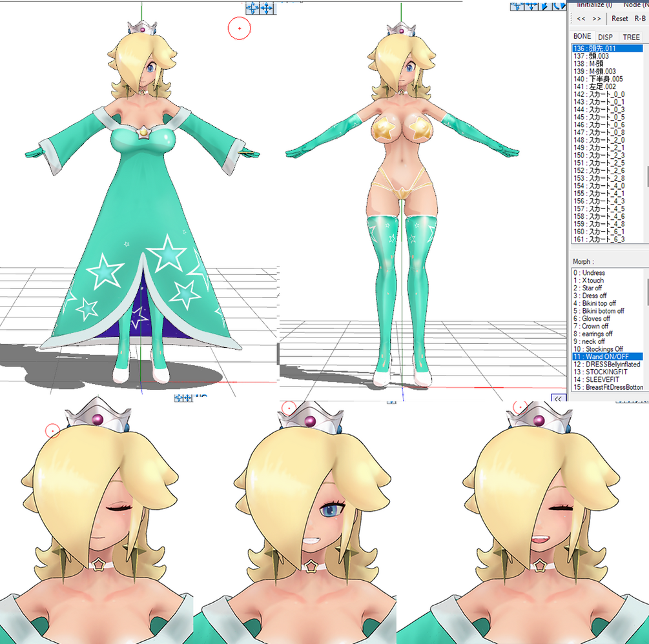Click the R-B toolbar button
The image size is (649, 644).
640,19
